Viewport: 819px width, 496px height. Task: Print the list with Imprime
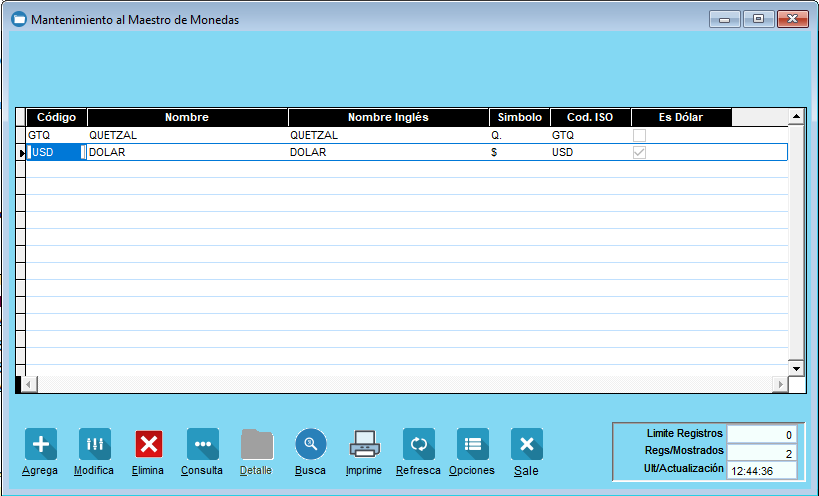tap(364, 444)
